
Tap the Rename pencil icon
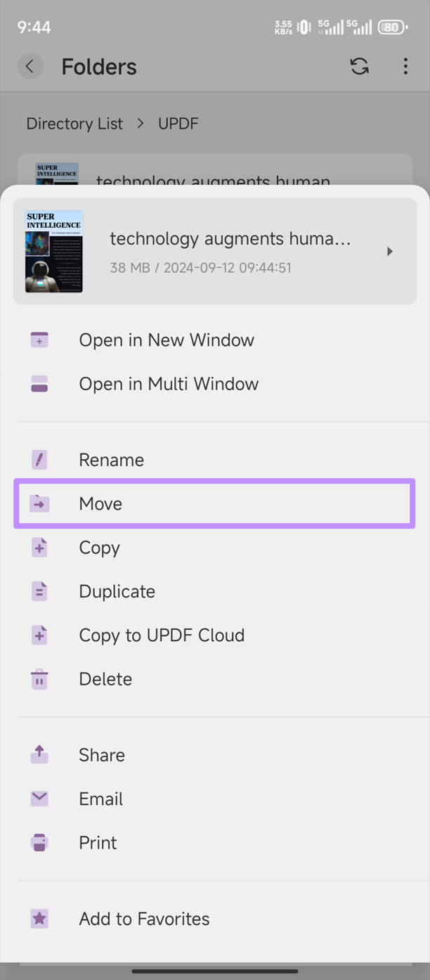click(x=39, y=460)
